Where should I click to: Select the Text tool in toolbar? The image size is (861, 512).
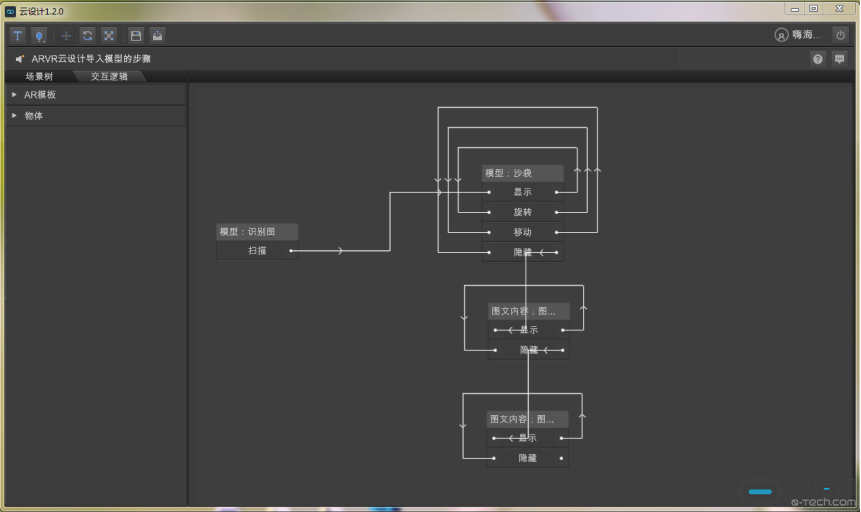(x=17, y=35)
